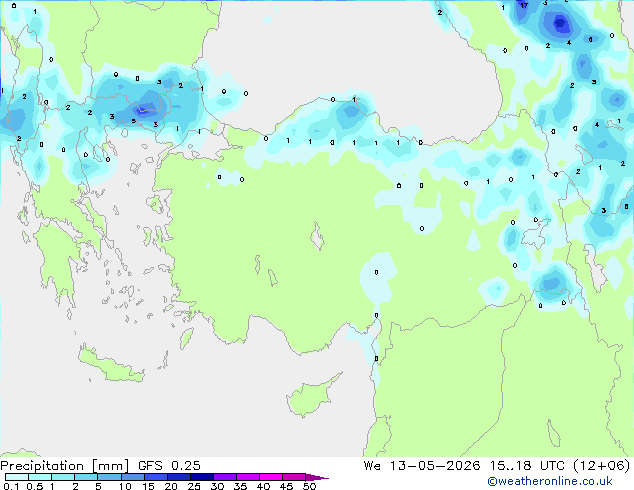This screenshot has width=634, height=490.
Task: Click the '0.25' model resolution text
Action: pyautogui.click(x=186, y=466)
